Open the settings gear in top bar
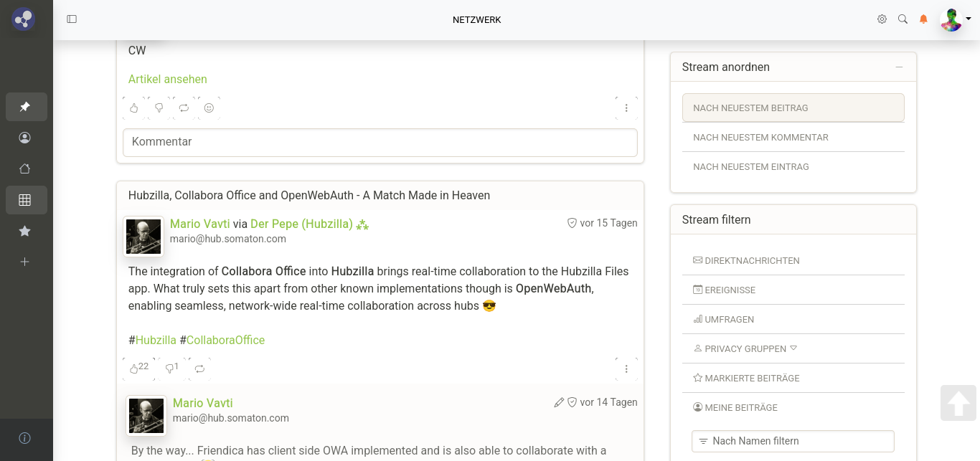 pyautogui.click(x=882, y=19)
